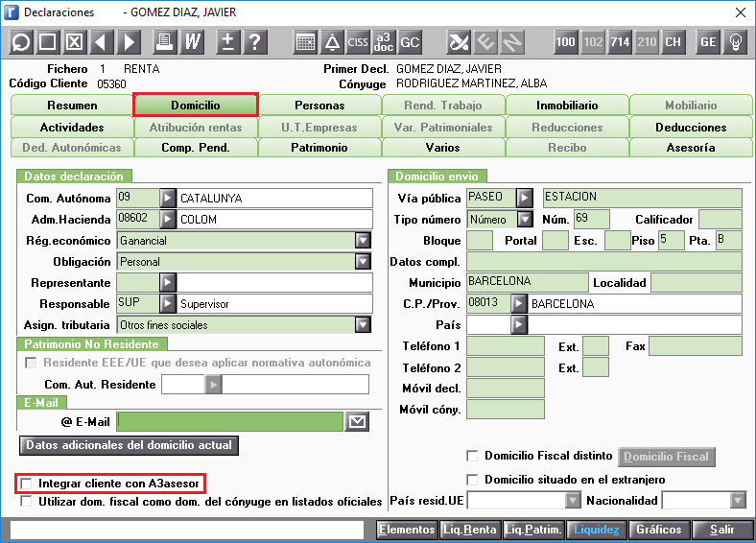The width and height of the screenshot is (756, 543).
Task: Click Liq.Patrim. button
Action: pos(533,530)
